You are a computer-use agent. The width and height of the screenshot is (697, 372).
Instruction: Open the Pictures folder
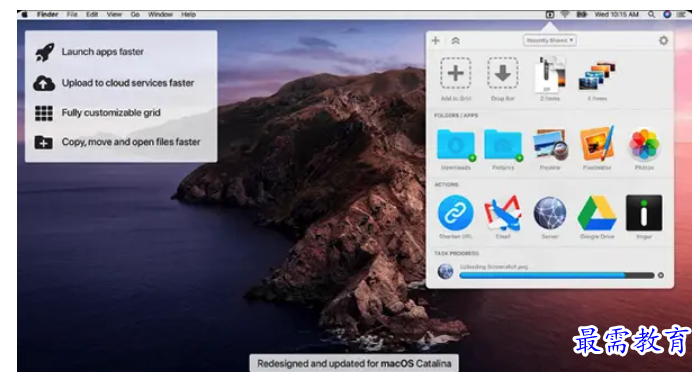503,144
